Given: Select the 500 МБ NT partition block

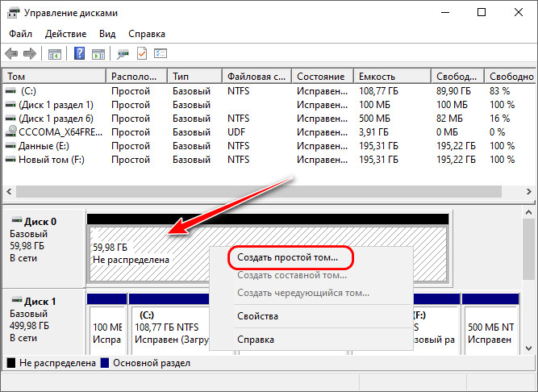Looking at the screenshot, I should [x=490, y=326].
